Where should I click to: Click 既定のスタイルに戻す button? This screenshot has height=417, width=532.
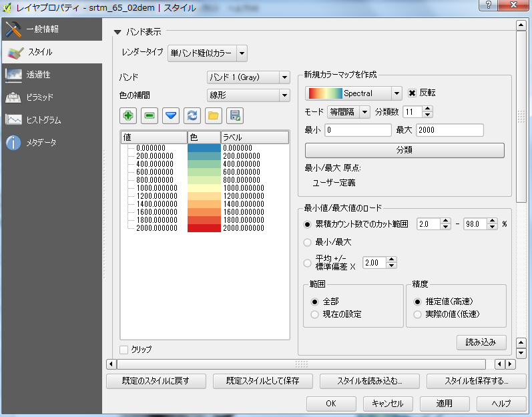point(156,381)
